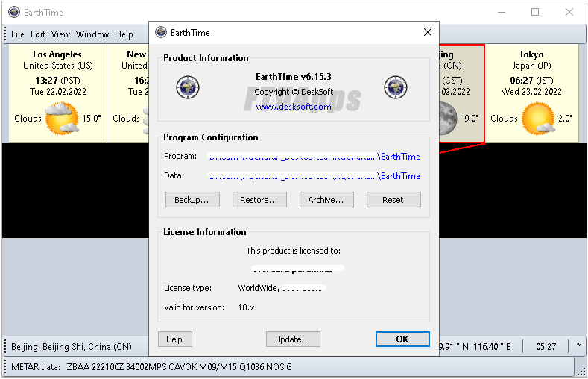Open the Data folder path link

pyautogui.click(x=314, y=175)
